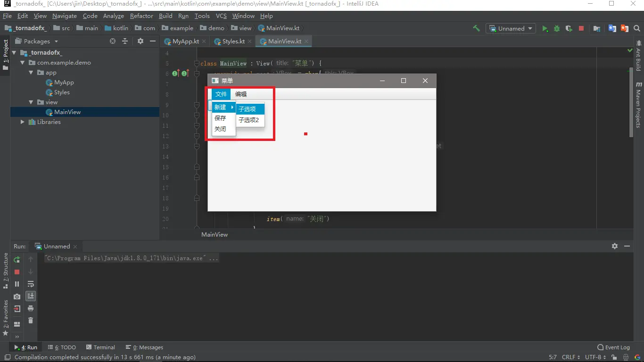Click the Project panel settings gear
This screenshot has width=644, height=362.
(140, 41)
